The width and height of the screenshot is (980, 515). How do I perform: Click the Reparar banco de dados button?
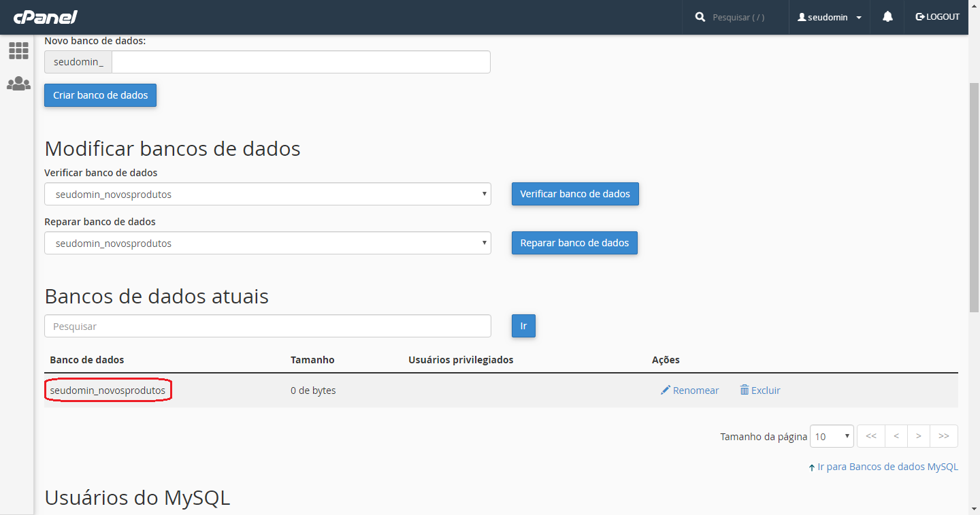coord(574,243)
